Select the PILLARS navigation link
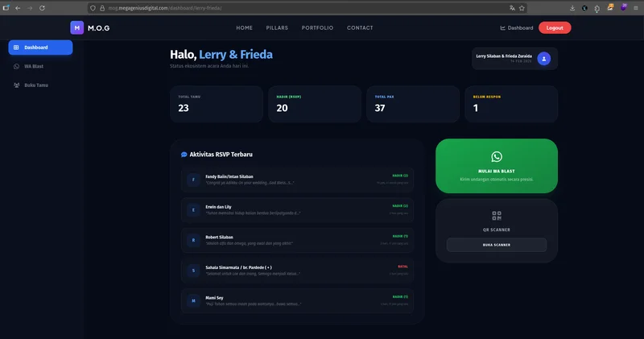 tap(277, 28)
